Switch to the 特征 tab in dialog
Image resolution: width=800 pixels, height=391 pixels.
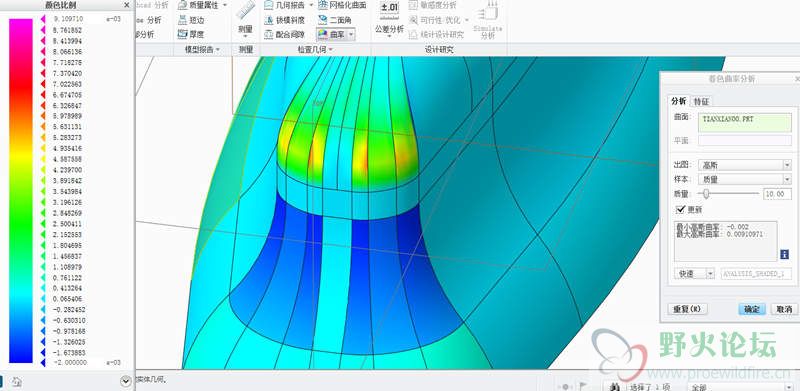coord(701,101)
